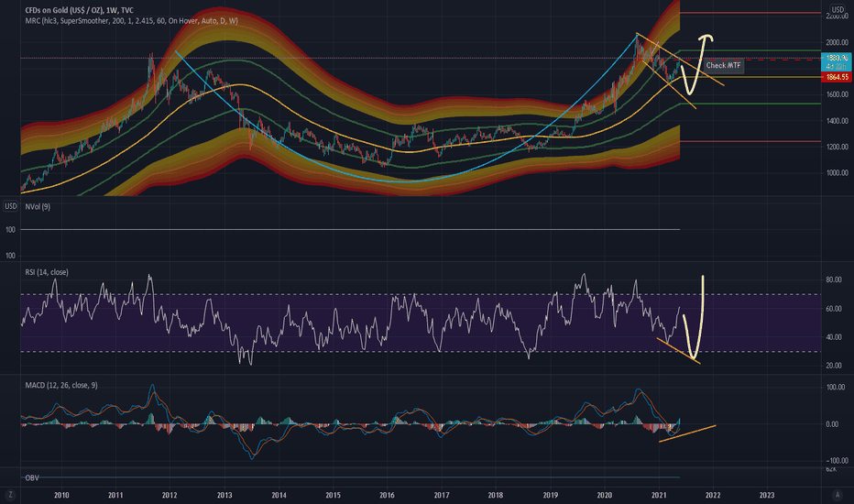
Task: Click the A auto-scale icon at bottom right
Action: 838,495
